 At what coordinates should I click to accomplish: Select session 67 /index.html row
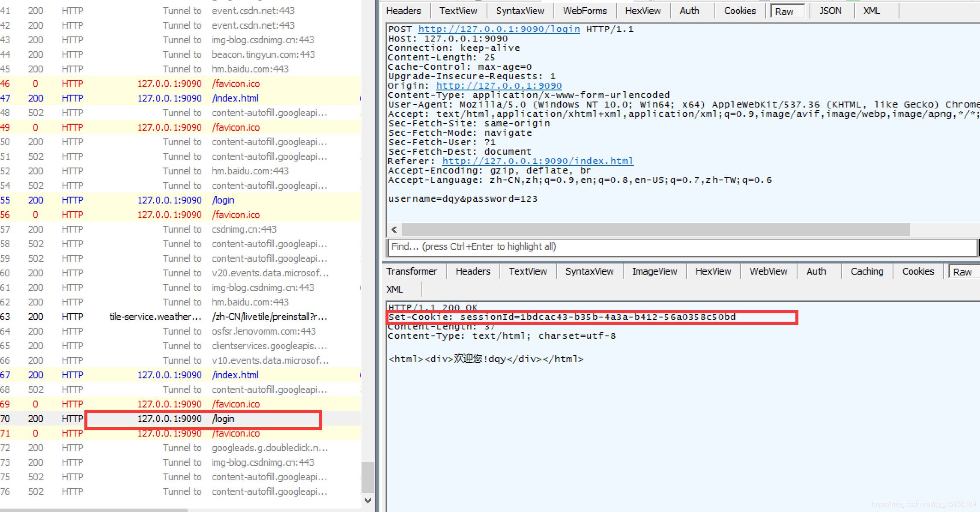pyautogui.click(x=180, y=375)
